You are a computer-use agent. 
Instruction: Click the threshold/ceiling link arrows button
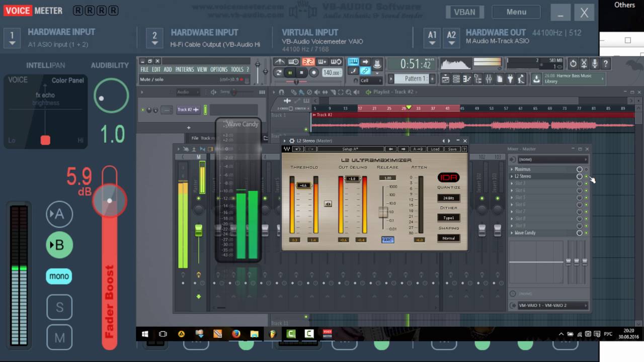(328, 204)
